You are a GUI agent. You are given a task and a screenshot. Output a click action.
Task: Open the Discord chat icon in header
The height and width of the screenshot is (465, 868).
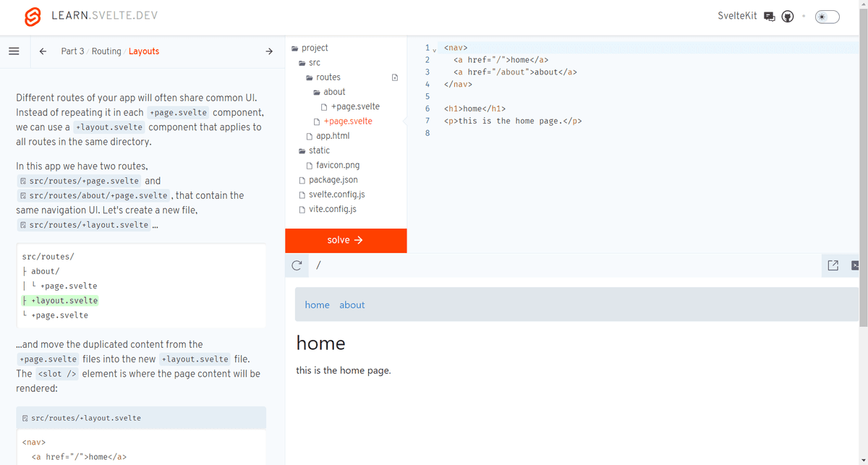coord(769,16)
